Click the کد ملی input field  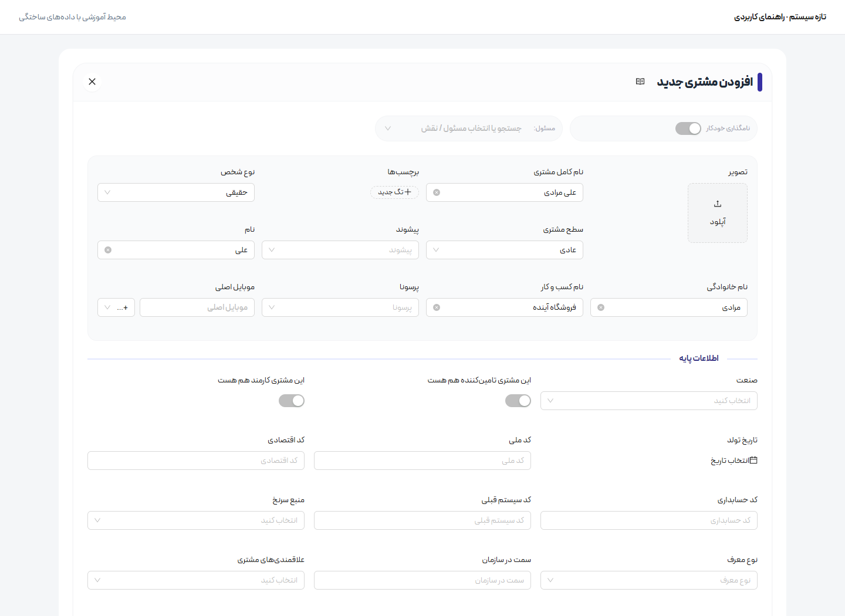tap(422, 461)
